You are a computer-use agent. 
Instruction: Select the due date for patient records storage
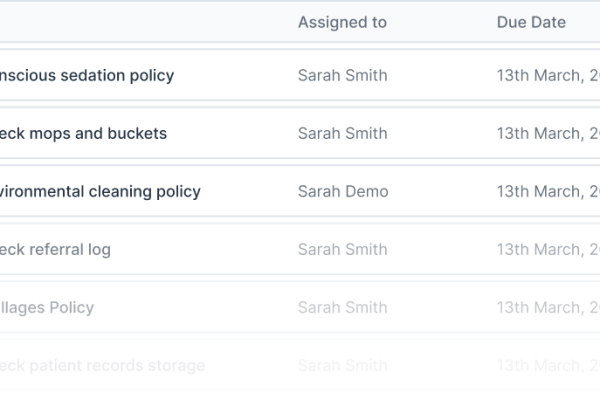coord(548,366)
